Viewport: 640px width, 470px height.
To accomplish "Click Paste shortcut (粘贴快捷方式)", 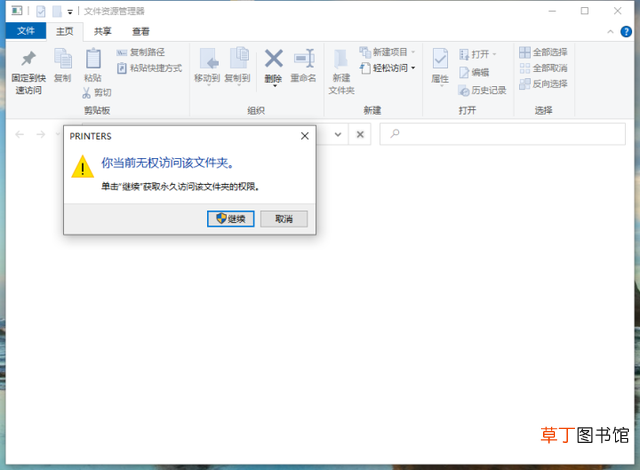I will (149, 68).
